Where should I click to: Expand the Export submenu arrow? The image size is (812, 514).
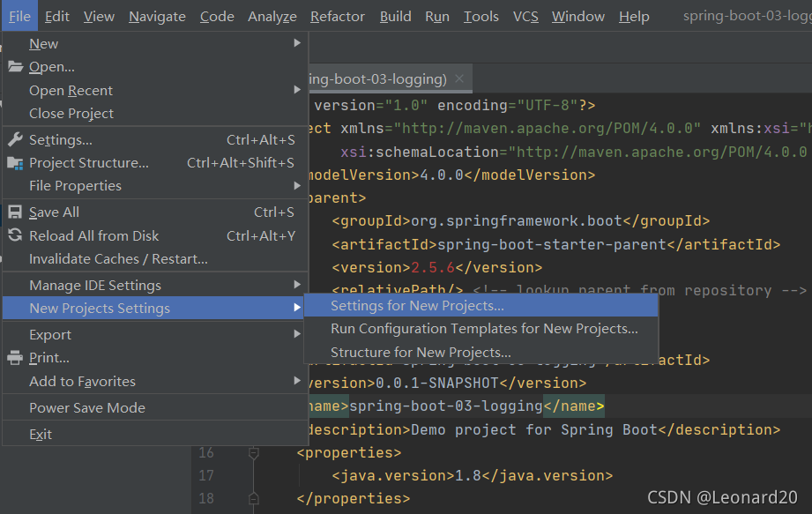tap(297, 334)
